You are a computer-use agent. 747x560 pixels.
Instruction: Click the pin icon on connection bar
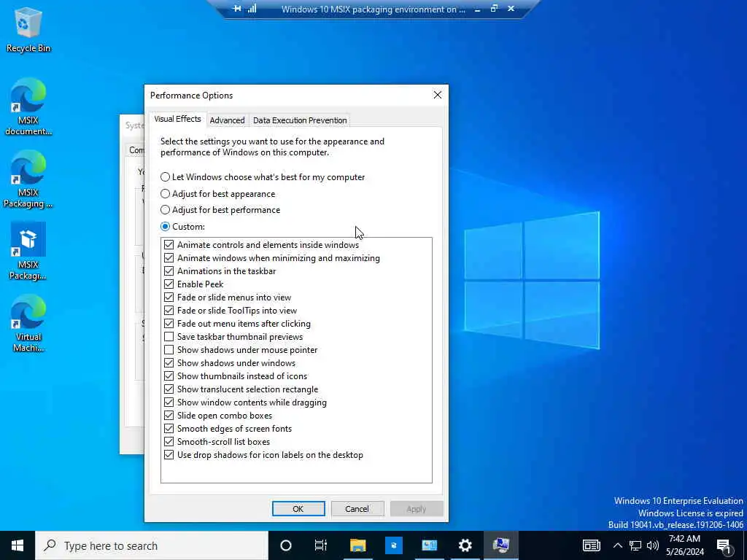pos(236,9)
